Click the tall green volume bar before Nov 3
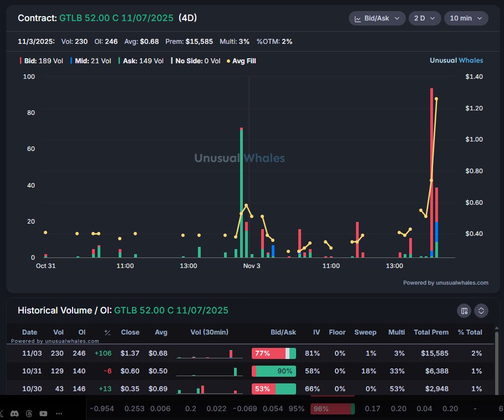This screenshot has height=420, width=504. (x=241, y=193)
